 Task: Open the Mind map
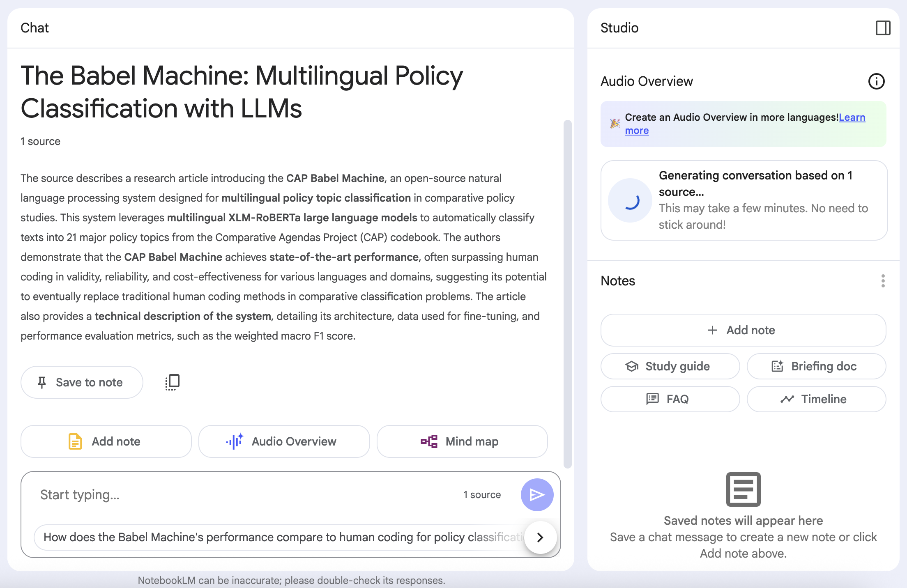point(462,441)
